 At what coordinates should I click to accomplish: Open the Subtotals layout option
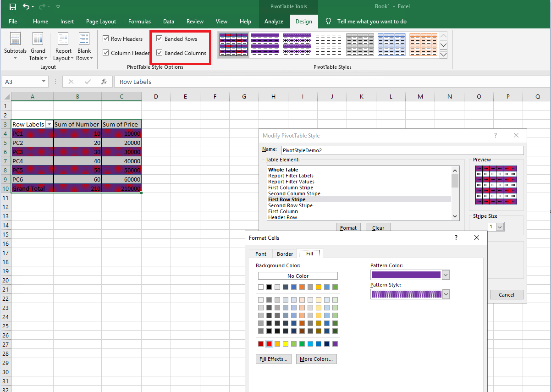(x=15, y=46)
